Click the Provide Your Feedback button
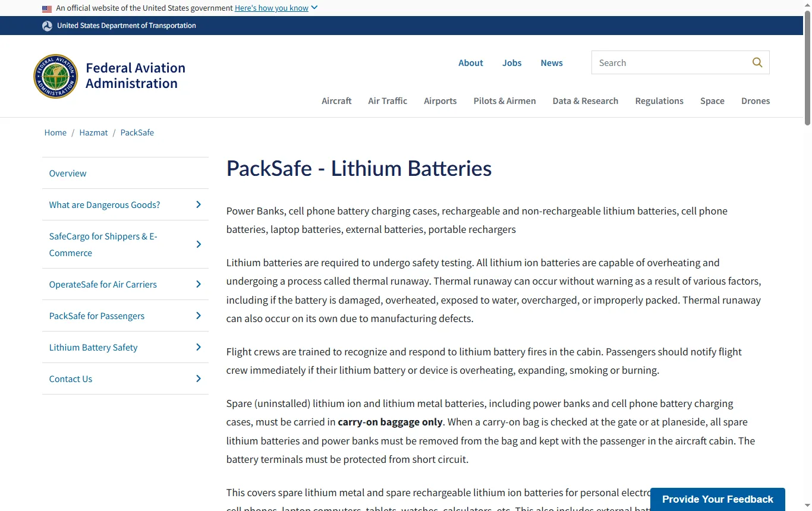 tap(717, 499)
